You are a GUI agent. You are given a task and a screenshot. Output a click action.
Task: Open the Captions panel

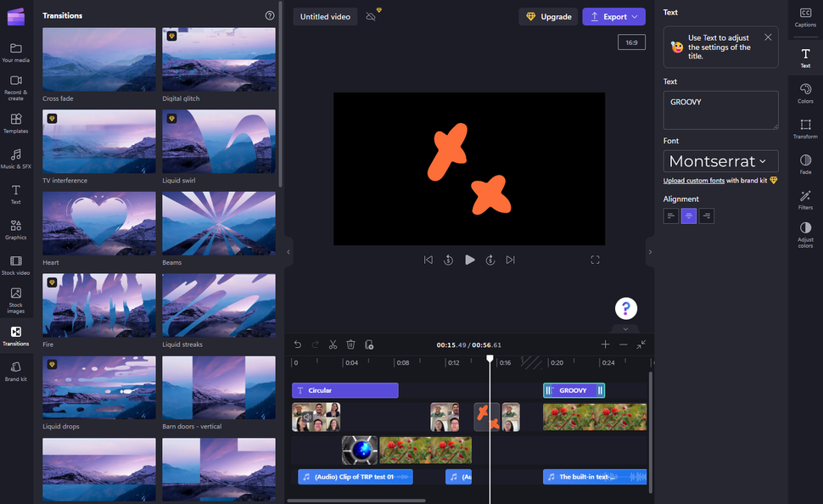[804, 19]
